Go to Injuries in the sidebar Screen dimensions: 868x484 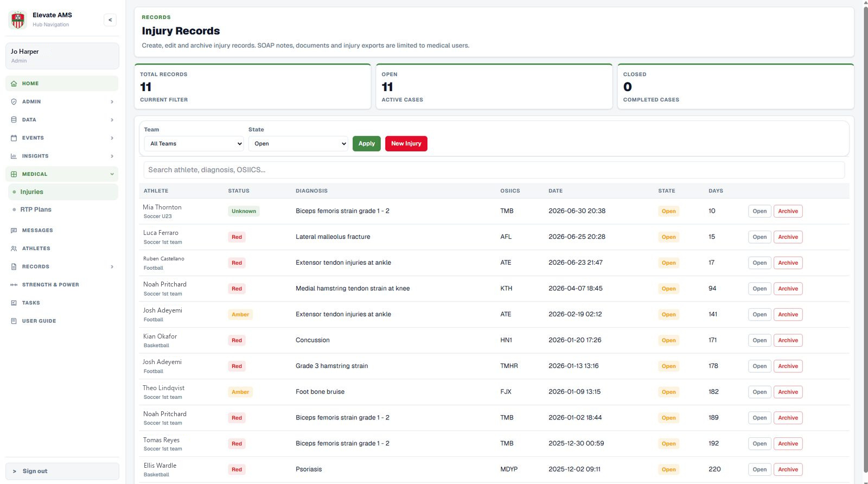coord(63,192)
